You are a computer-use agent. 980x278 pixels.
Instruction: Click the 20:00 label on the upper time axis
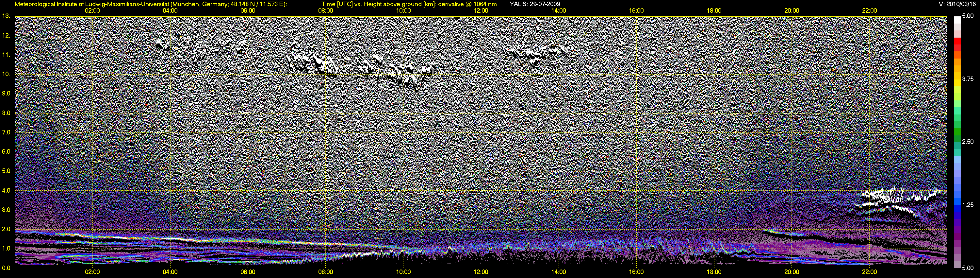[792, 11]
